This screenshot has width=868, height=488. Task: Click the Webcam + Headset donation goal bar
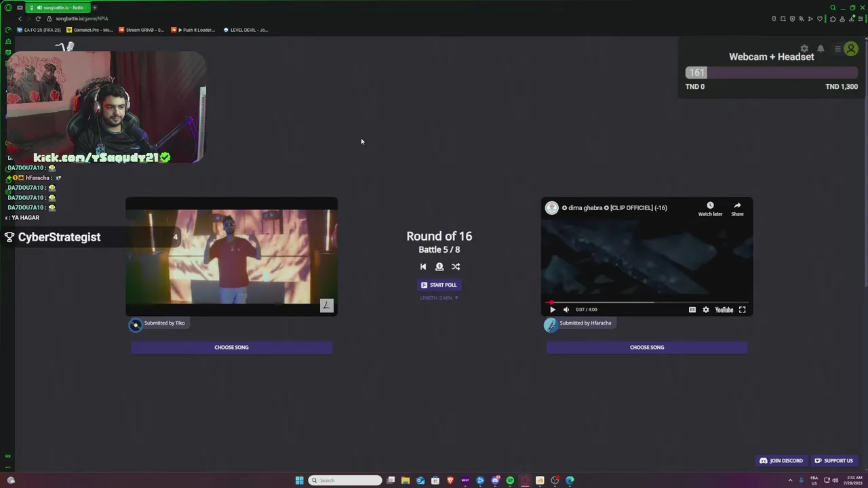(x=772, y=73)
